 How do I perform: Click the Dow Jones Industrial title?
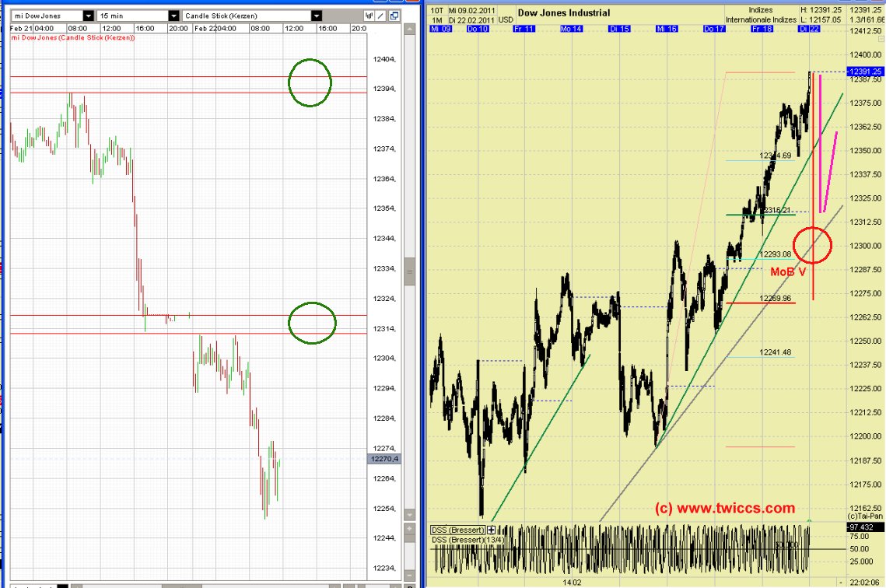[x=564, y=12]
